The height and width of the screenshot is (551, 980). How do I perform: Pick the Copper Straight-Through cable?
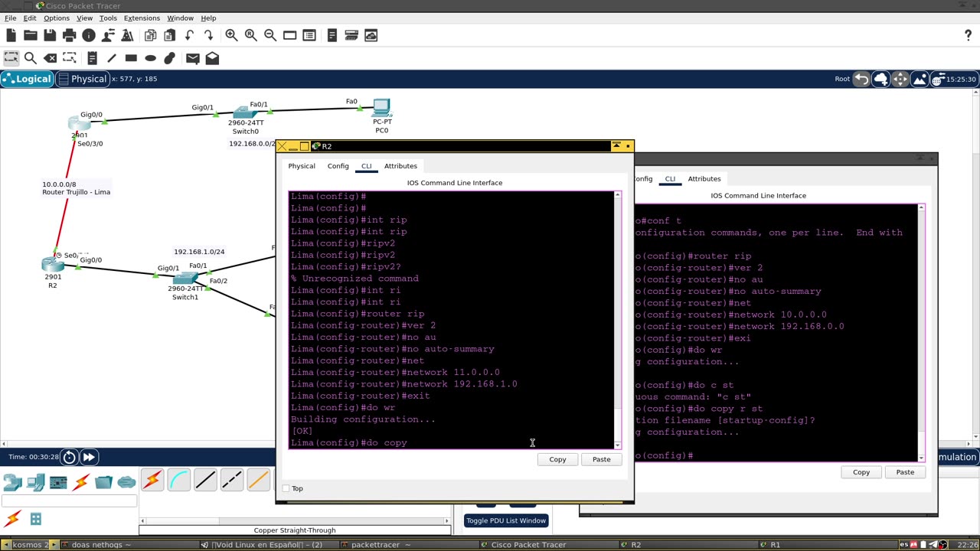[205, 480]
